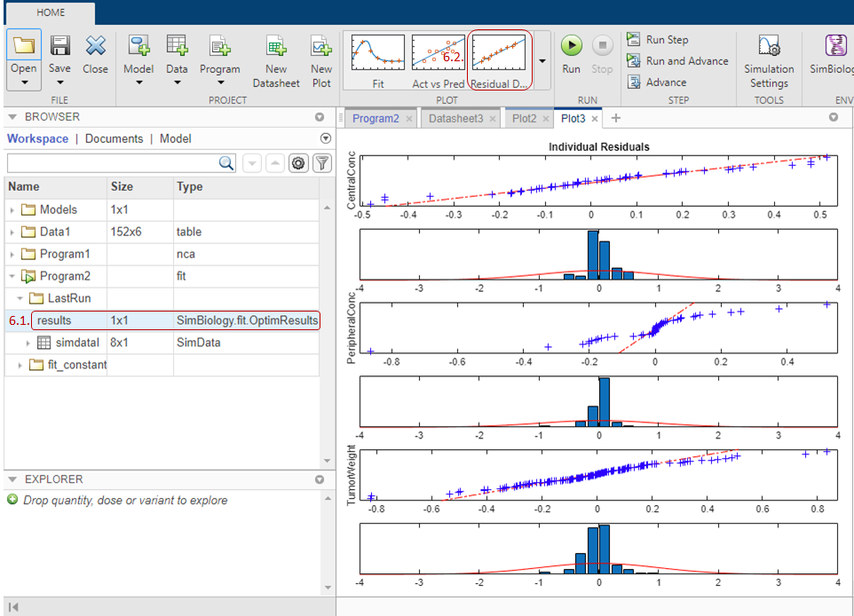Switch to the Datasheet3 tab
The image size is (854, 616).
tap(455, 118)
